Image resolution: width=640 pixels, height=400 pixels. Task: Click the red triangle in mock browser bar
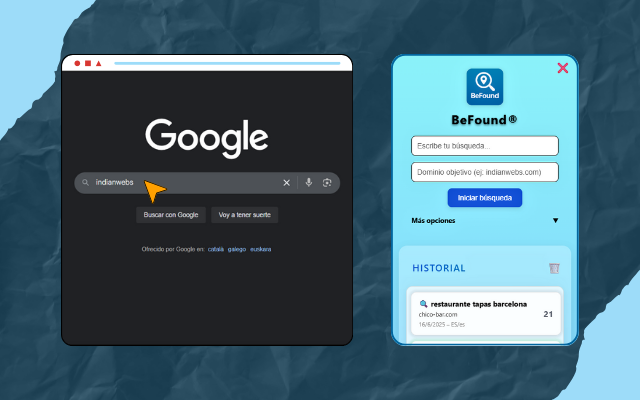pyautogui.click(x=98, y=63)
